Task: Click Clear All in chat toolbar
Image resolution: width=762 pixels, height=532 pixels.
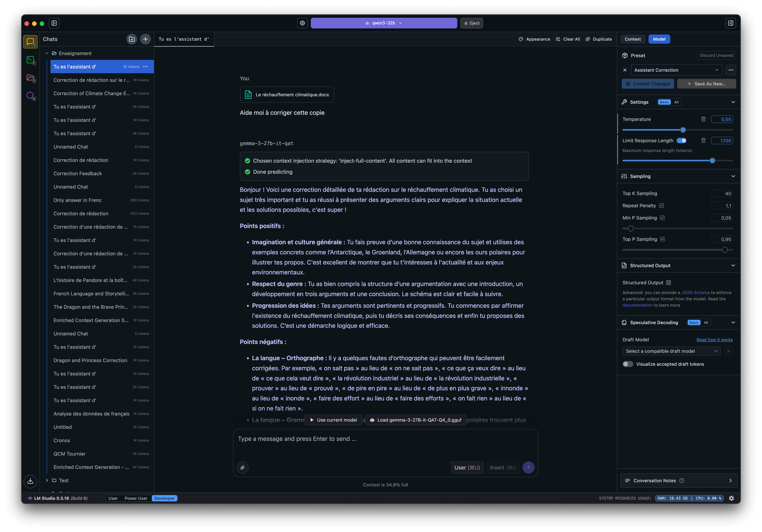Action: [x=568, y=39]
